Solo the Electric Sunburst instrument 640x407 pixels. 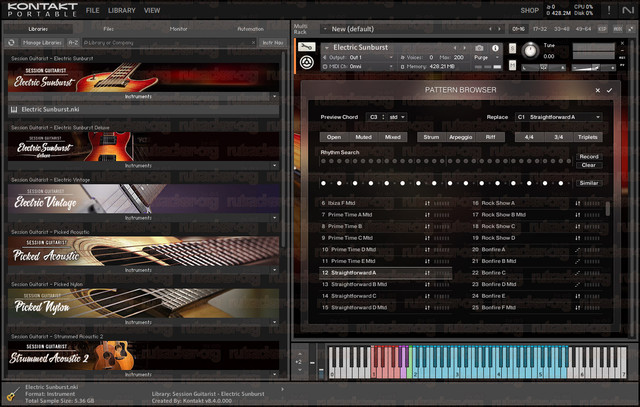[x=512, y=49]
